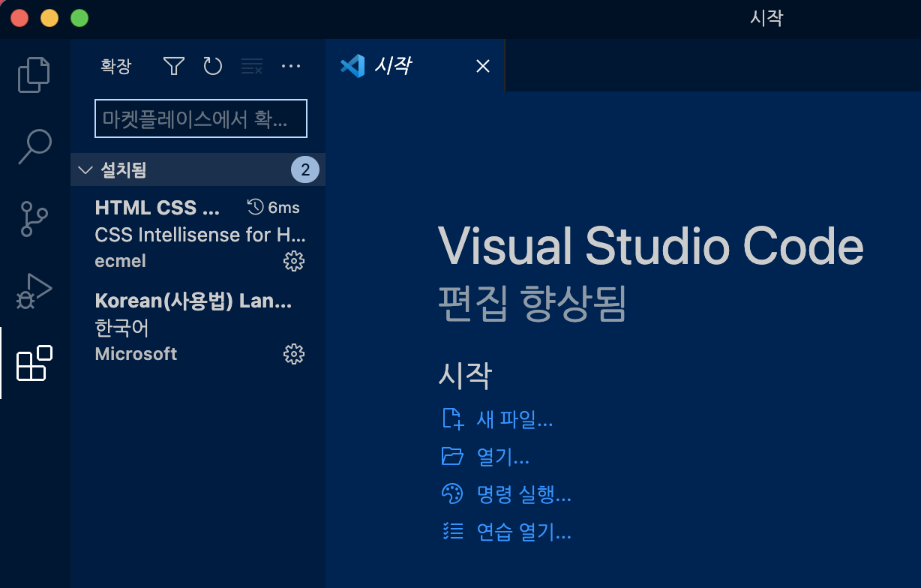The height and width of the screenshot is (588, 921).
Task: Click the installed count badge 2
Action: click(305, 170)
